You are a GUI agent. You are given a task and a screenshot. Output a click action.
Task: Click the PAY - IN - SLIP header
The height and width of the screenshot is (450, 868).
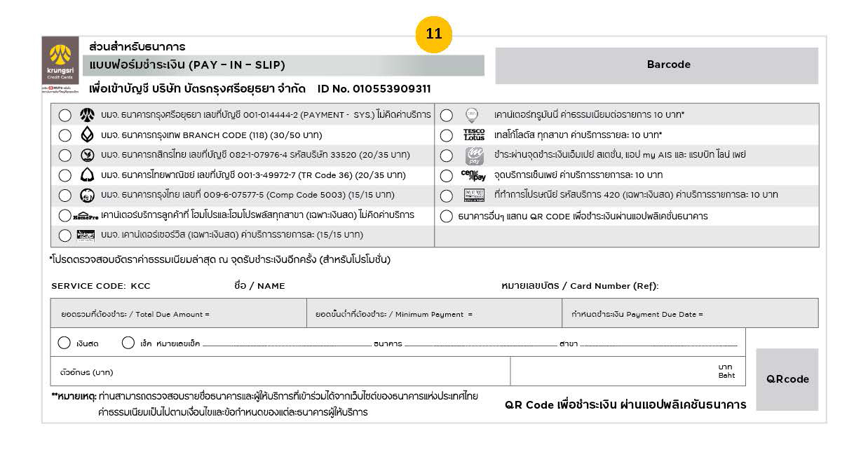(x=284, y=65)
